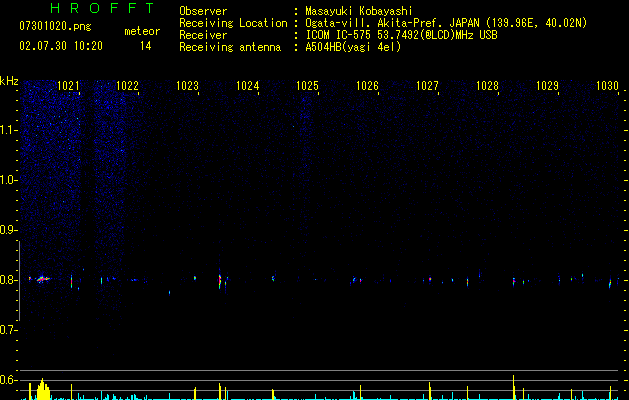629x400 pixels.
Task: Click the large meteor echo before 1021
Action: [x=42, y=279]
